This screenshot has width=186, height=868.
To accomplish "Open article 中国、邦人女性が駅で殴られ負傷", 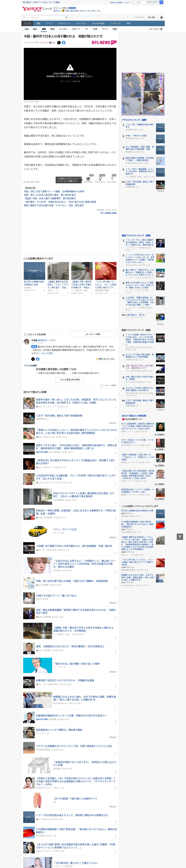I will click(72, 581).
